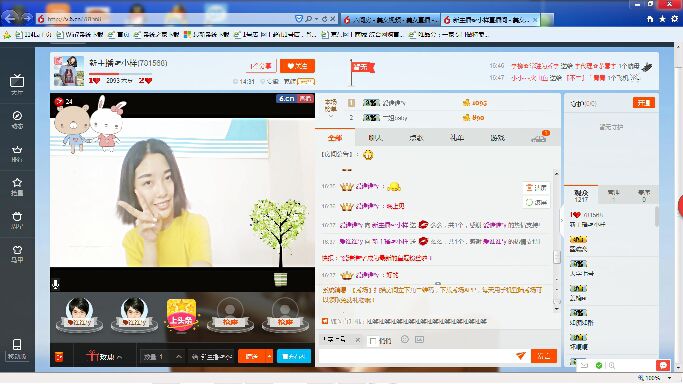Image resolution: width=683 pixels, height=384 pixels.
Task: Click the orange 开通 button in guard panel
Action: coord(643,103)
